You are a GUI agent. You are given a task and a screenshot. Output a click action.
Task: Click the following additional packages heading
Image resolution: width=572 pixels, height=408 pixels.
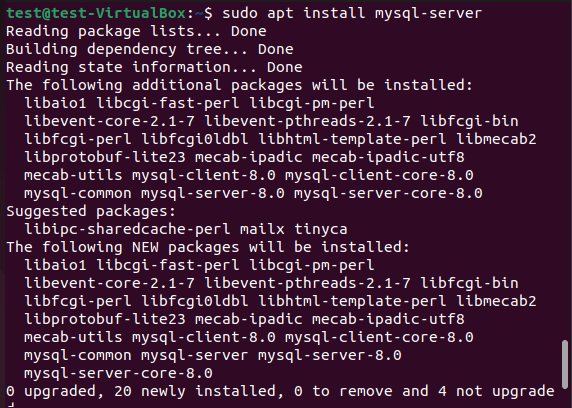pyautogui.click(x=239, y=85)
